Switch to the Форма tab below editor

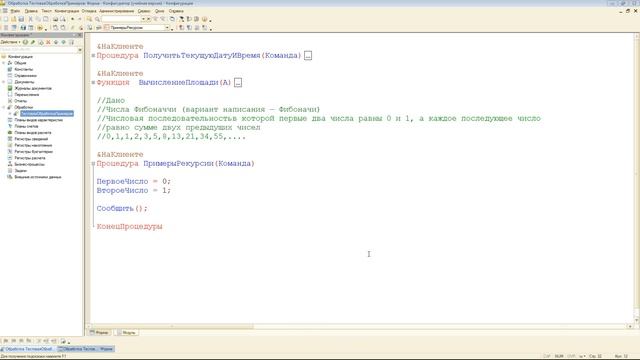click(x=99, y=333)
